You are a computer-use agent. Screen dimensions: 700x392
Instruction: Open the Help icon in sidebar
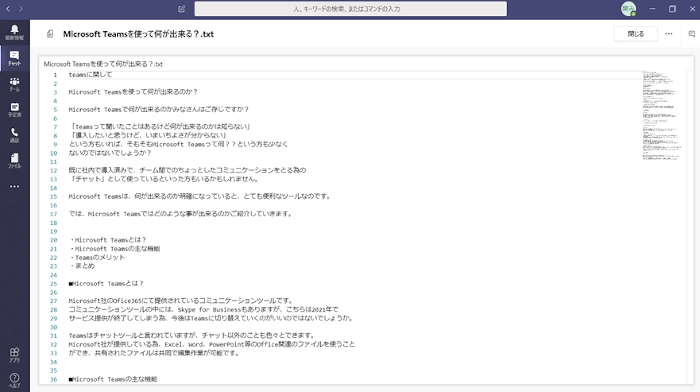pyautogui.click(x=14, y=380)
